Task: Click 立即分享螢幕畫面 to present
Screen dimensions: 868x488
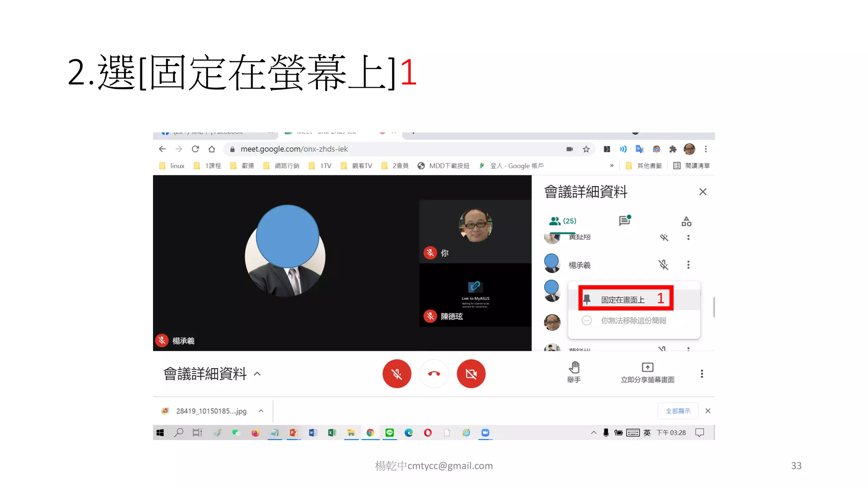Action: 648,372
